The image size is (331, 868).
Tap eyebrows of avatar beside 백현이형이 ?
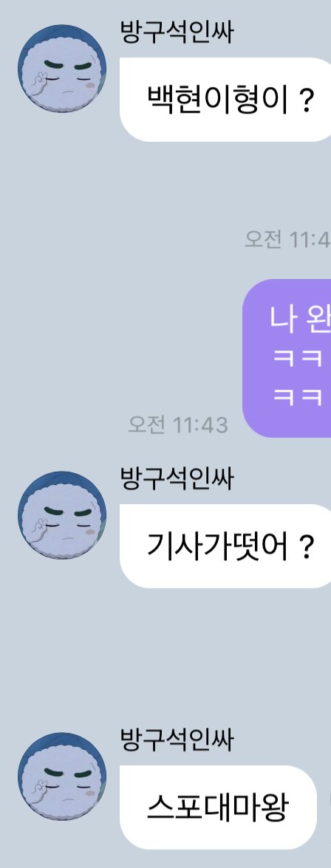[66, 66]
